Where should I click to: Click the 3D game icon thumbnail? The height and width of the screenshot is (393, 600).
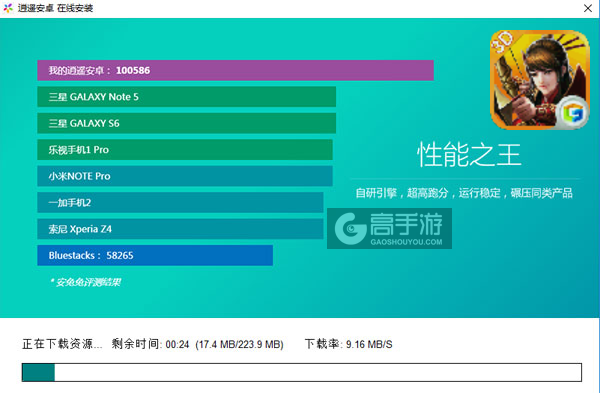click(x=540, y=80)
